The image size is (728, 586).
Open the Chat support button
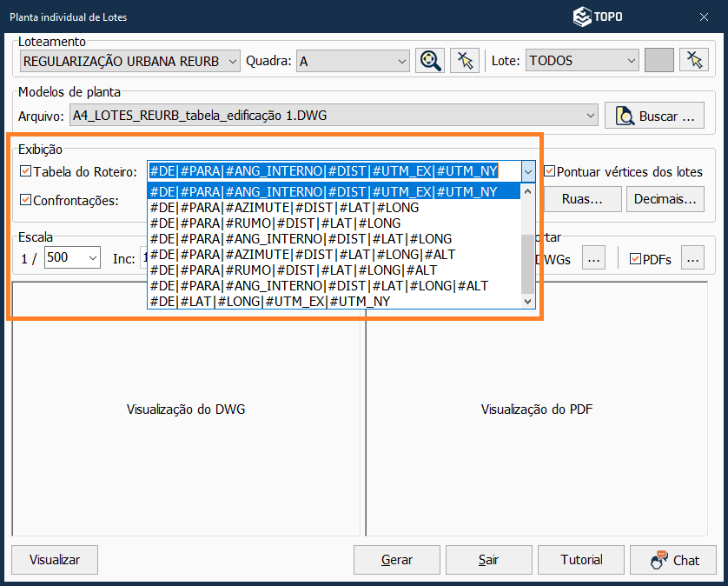pos(672,560)
